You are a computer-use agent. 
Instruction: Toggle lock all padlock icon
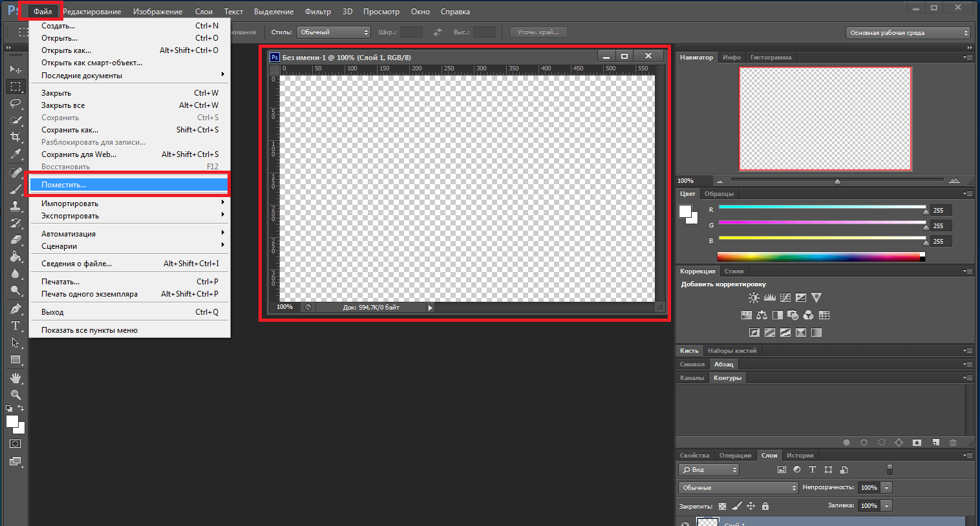[765, 506]
